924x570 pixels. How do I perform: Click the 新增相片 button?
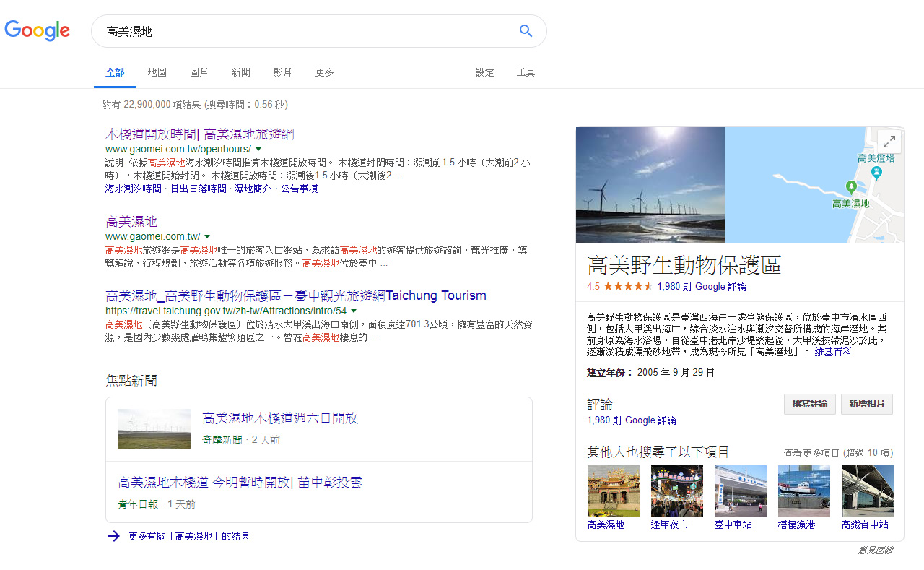click(x=866, y=404)
